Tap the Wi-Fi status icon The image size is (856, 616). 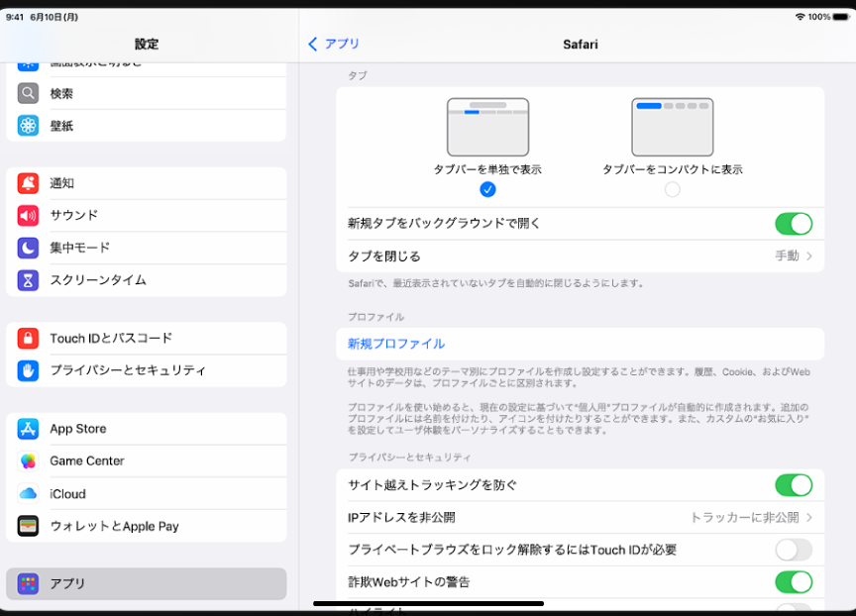[x=800, y=17]
